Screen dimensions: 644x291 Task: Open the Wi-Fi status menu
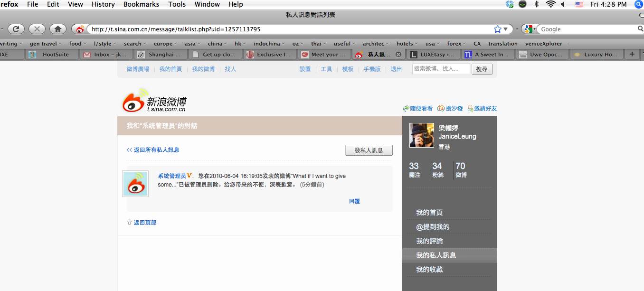click(550, 4)
